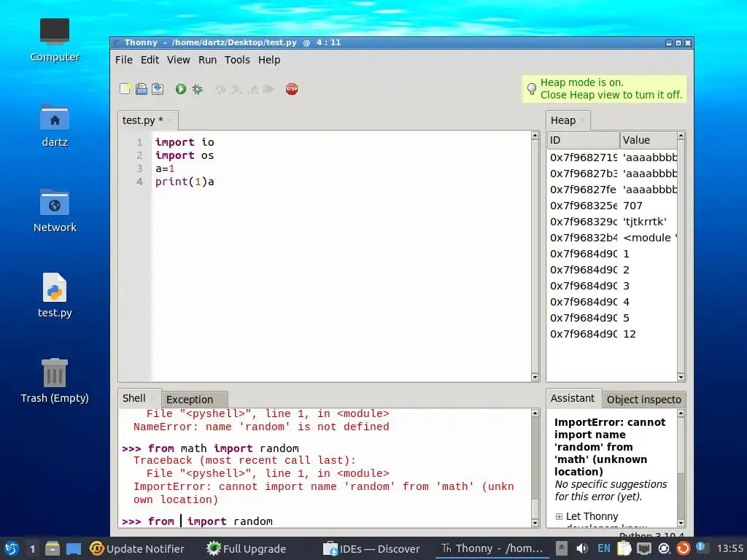
Task: Click the editor scrollbar down arrow
Action: click(535, 377)
